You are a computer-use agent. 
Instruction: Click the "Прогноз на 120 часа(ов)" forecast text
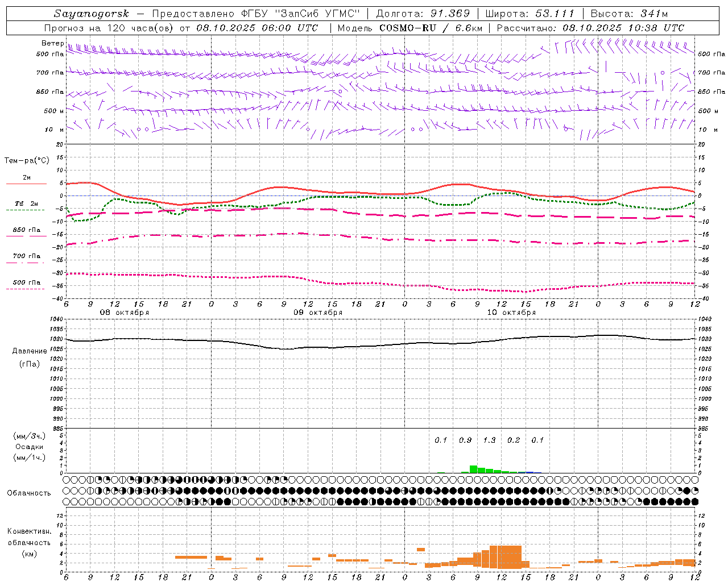[110, 28]
